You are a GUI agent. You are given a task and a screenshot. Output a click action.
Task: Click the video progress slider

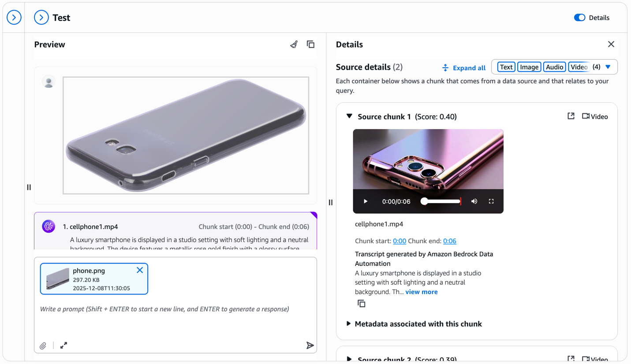[x=442, y=201]
